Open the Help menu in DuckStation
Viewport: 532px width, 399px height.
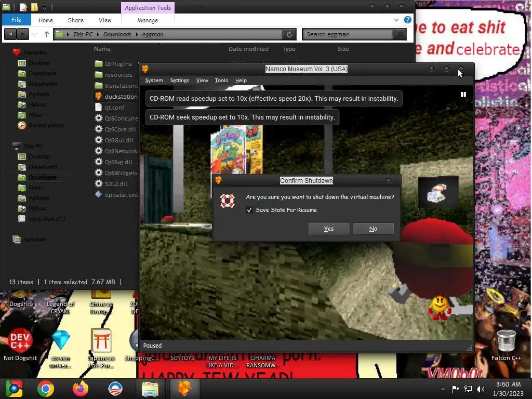(x=241, y=81)
